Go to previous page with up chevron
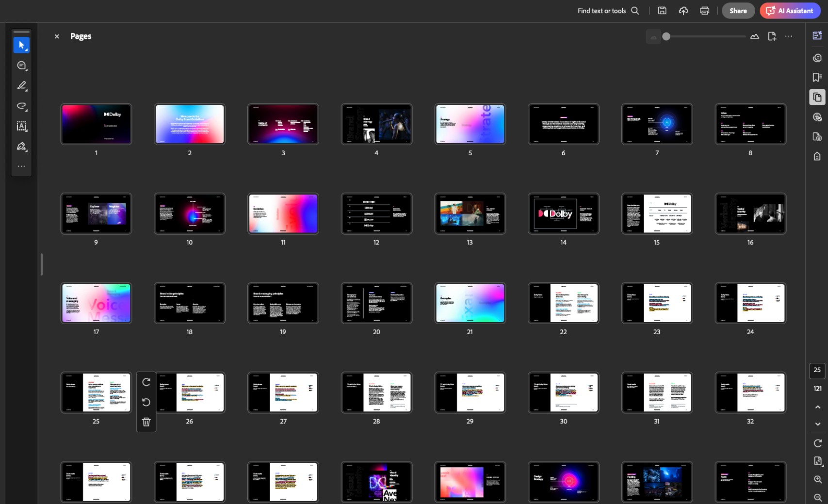 point(818,407)
